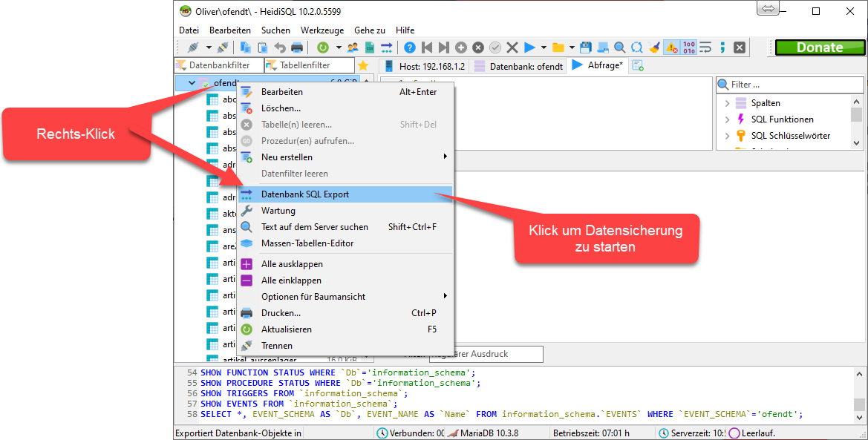This screenshot has height=440, width=868.
Task: Choose Wartung from context menu
Action: (x=345, y=211)
